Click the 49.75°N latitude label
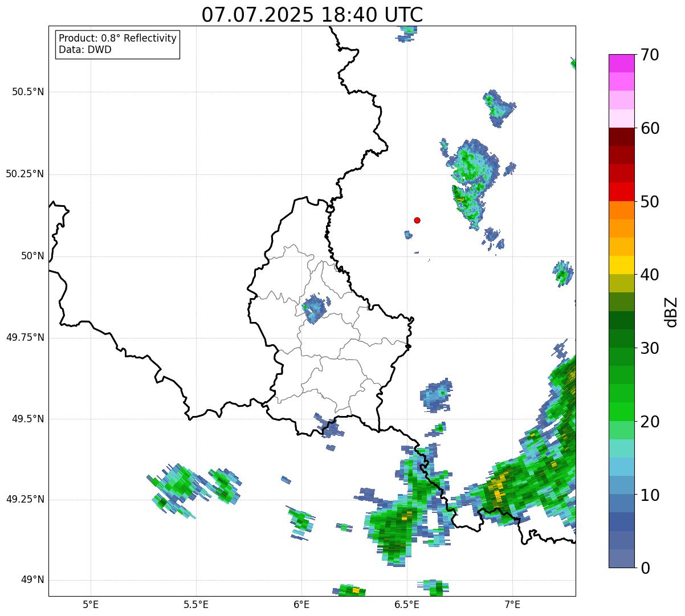Viewport: 685px width, 616px height. (25, 337)
